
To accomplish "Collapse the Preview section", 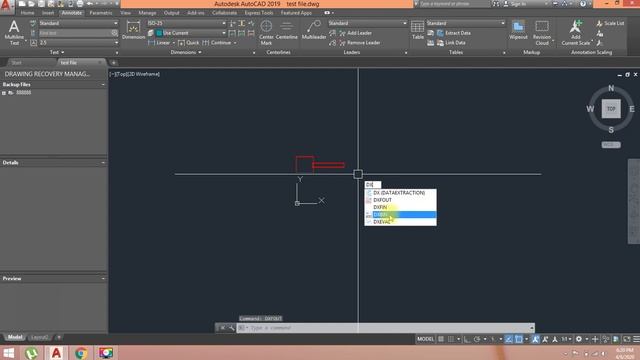I will point(103,279).
